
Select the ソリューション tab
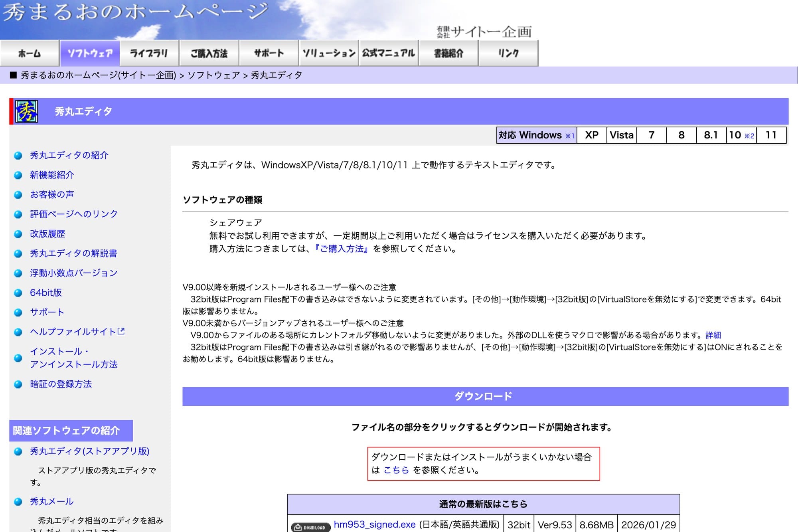(x=329, y=53)
